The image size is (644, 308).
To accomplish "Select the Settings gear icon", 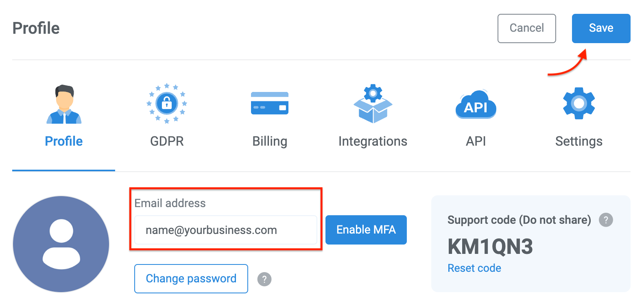I will click(579, 103).
